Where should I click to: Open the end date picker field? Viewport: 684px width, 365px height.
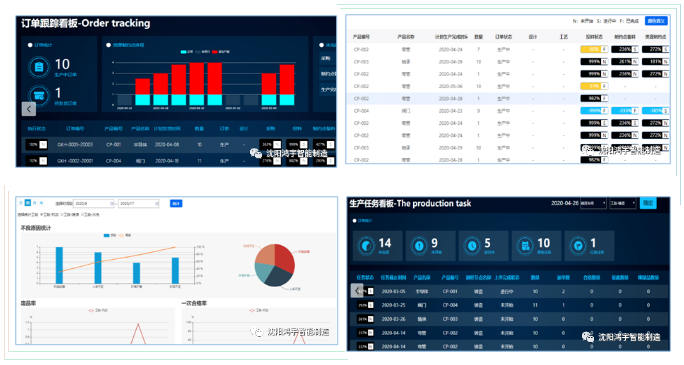coord(138,204)
